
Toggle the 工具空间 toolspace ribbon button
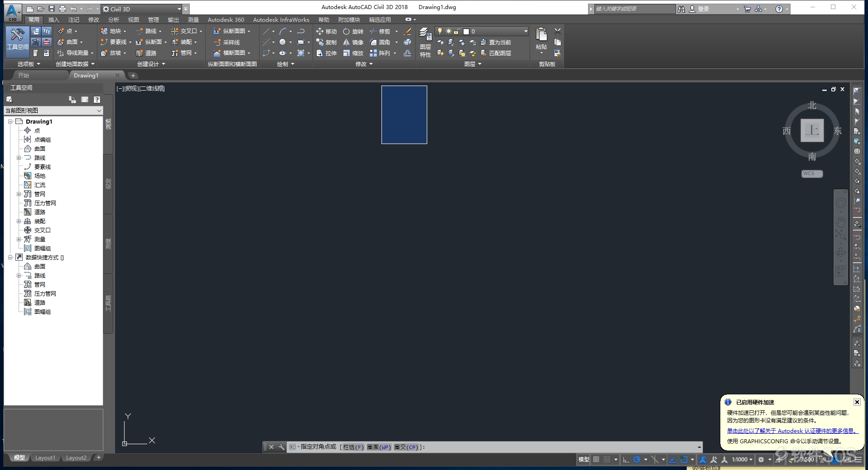pos(17,41)
